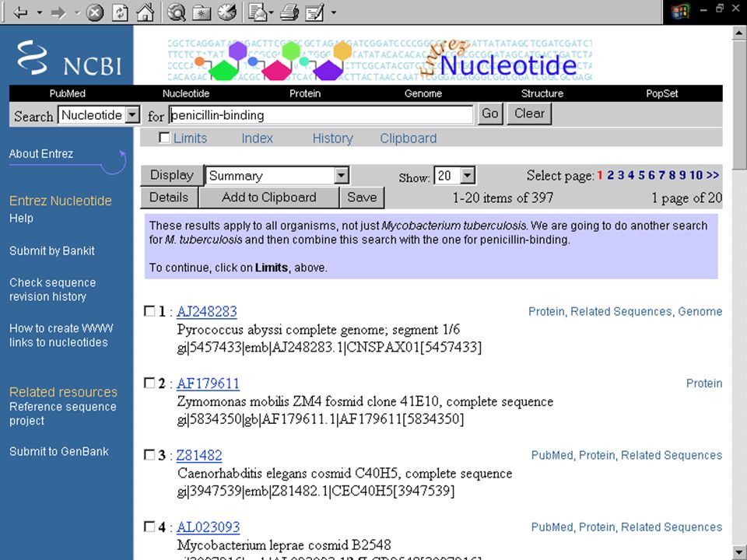Viewport: 747px width, 560px height.
Task: Click the next pages >> link
Action: pyautogui.click(x=713, y=175)
